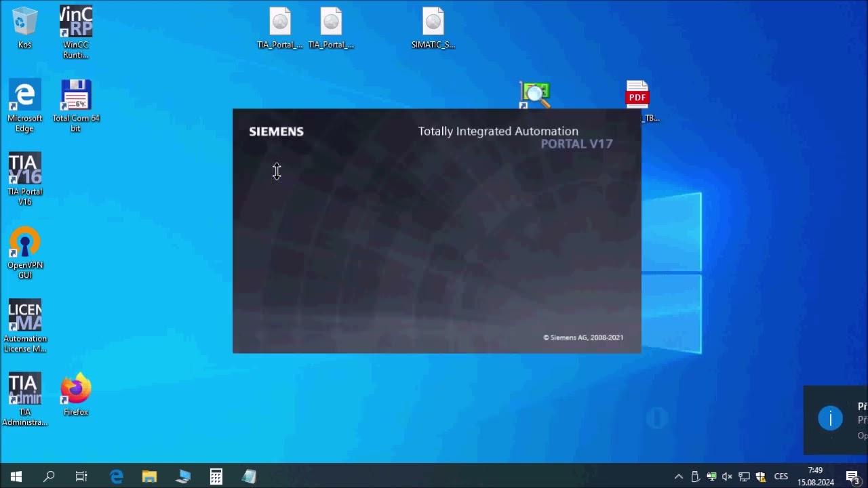Switch the CES input language indicator
The height and width of the screenshot is (488, 868).
781,476
